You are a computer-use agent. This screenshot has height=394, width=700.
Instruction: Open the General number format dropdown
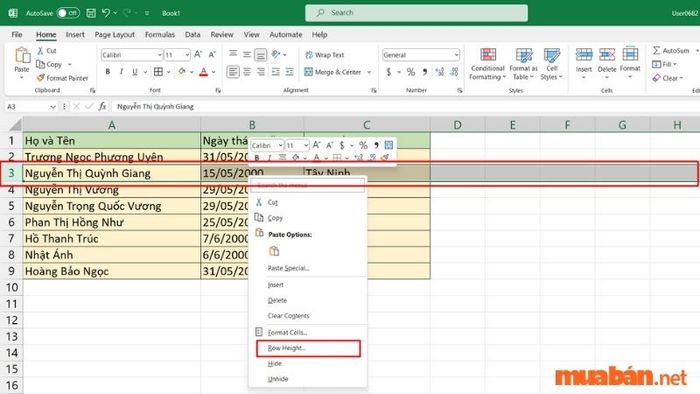coord(456,55)
